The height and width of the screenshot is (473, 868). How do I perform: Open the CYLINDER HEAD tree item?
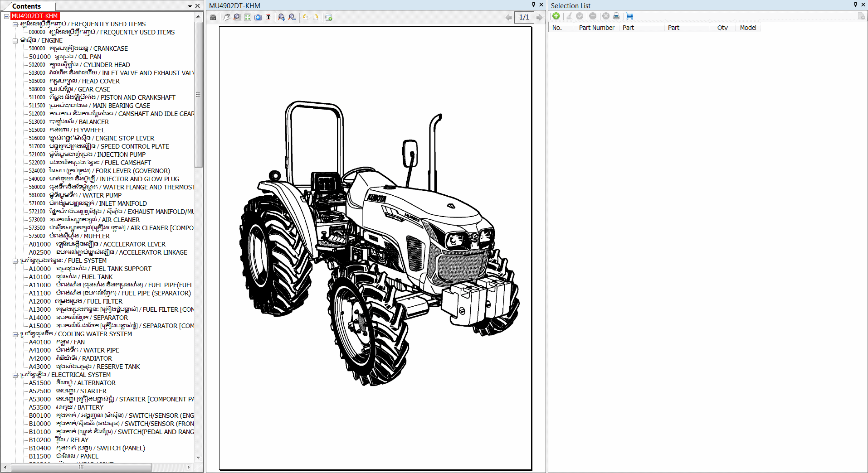click(107, 65)
